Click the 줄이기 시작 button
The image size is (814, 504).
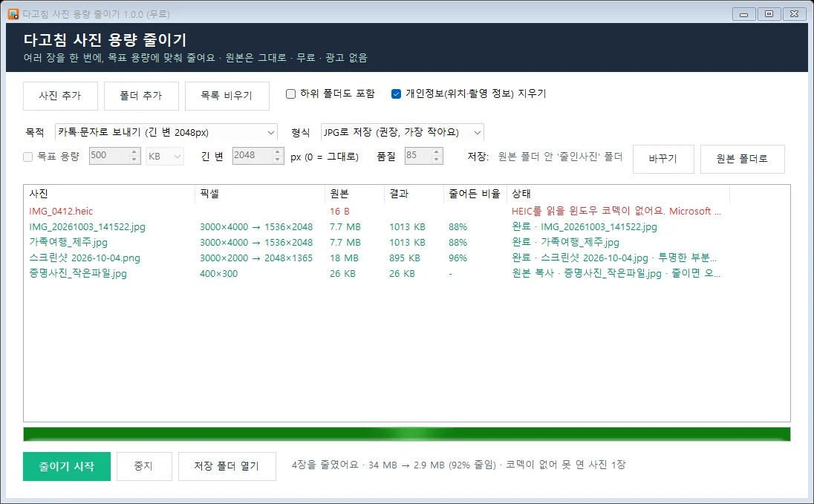tap(66, 466)
